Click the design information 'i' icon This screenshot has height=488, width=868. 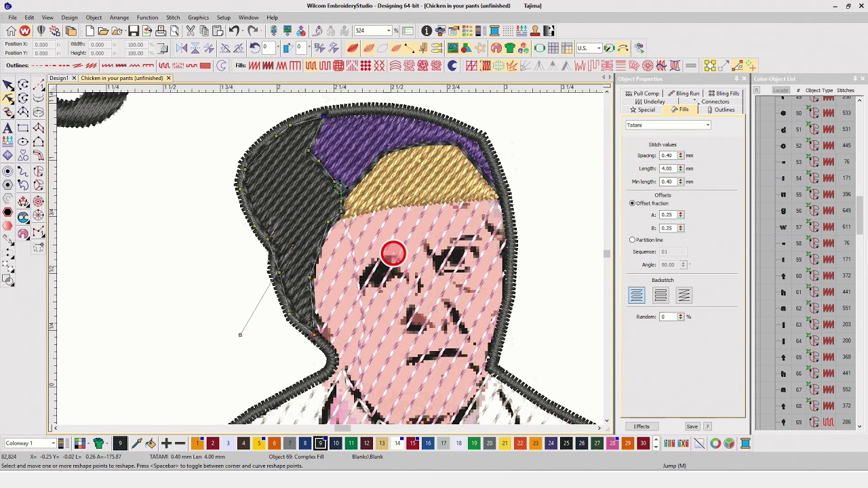(427, 30)
